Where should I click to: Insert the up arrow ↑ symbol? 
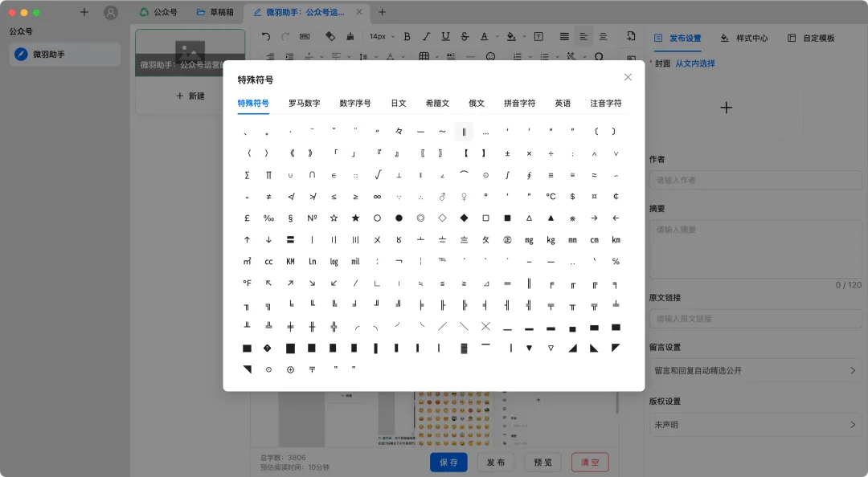(247, 239)
